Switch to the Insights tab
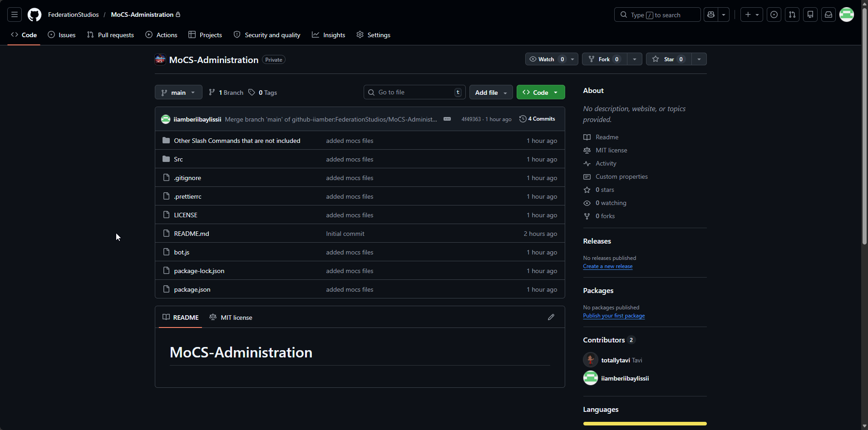Image resolution: width=868 pixels, height=430 pixels. point(329,35)
